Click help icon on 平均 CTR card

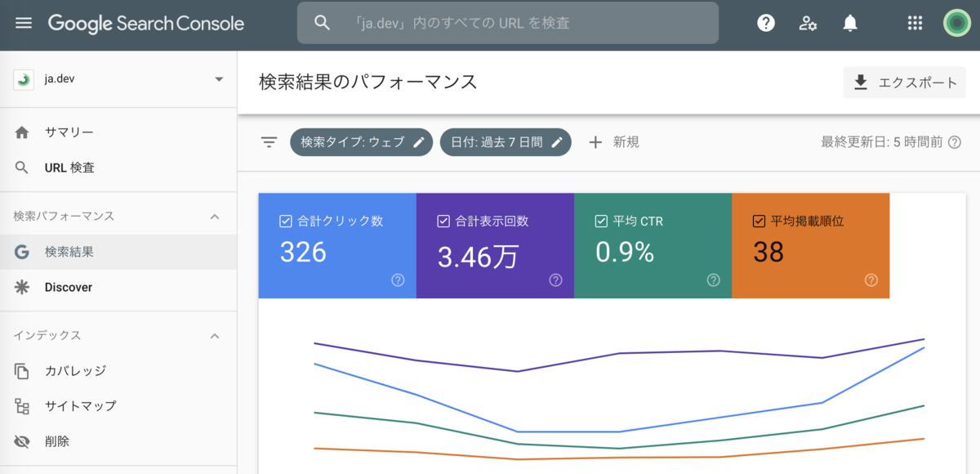(713, 280)
